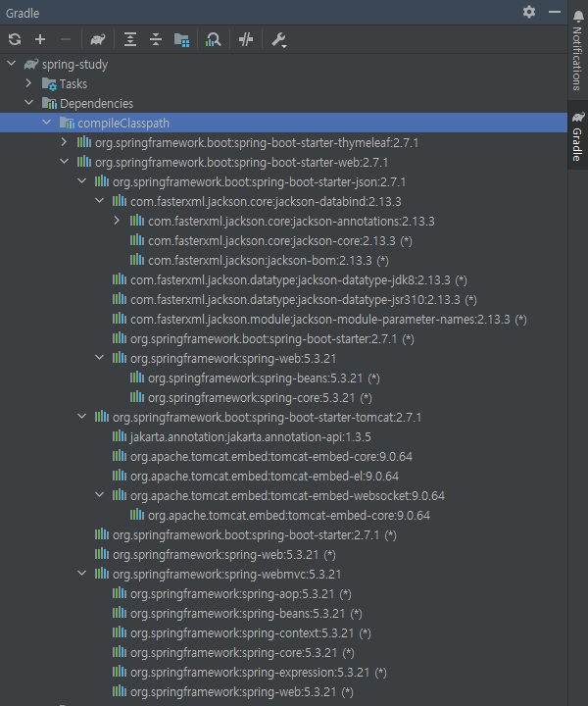Click the plus Link Gradle Project icon
The image size is (588, 706).
40,39
